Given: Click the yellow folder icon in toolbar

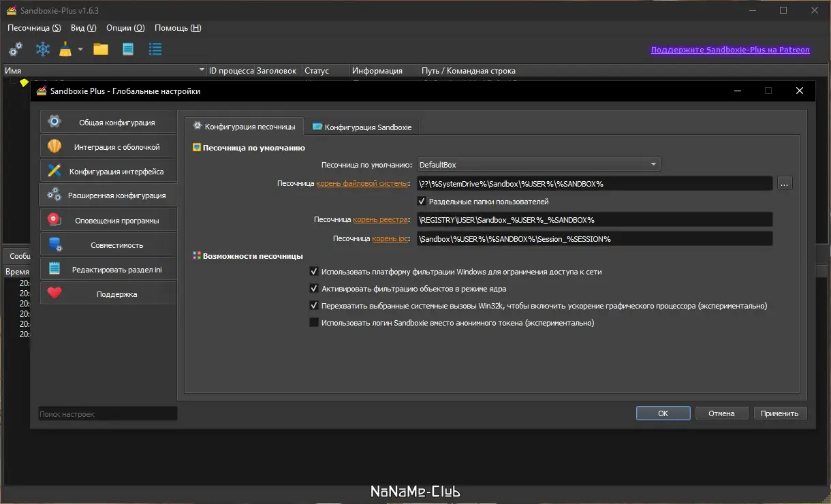Looking at the screenshot, I should click(101, 49).
